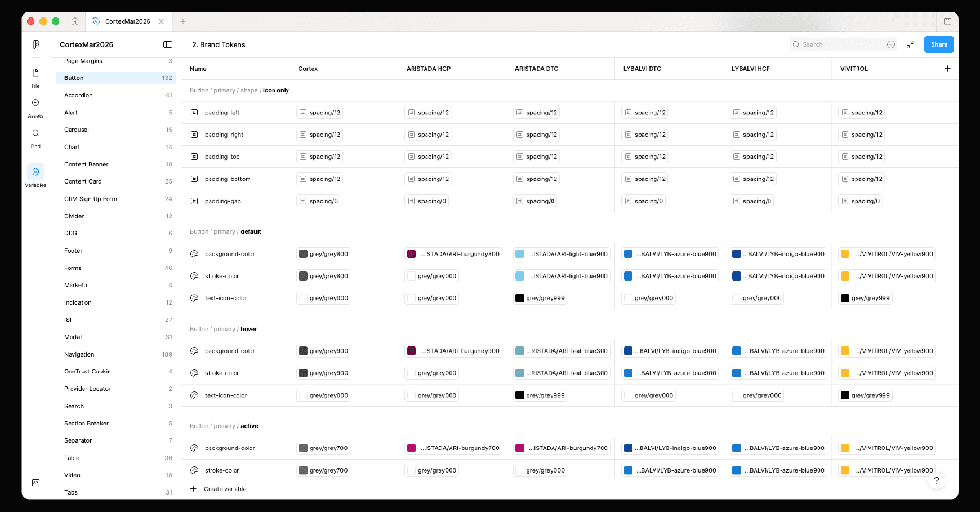
Task: Click the search filter icon
Action: (890, 44)
